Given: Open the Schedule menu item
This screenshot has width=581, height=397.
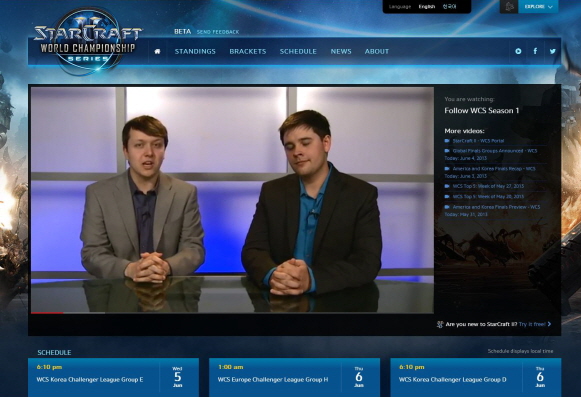Looking at the screenshot, I should tap(298, 52).
